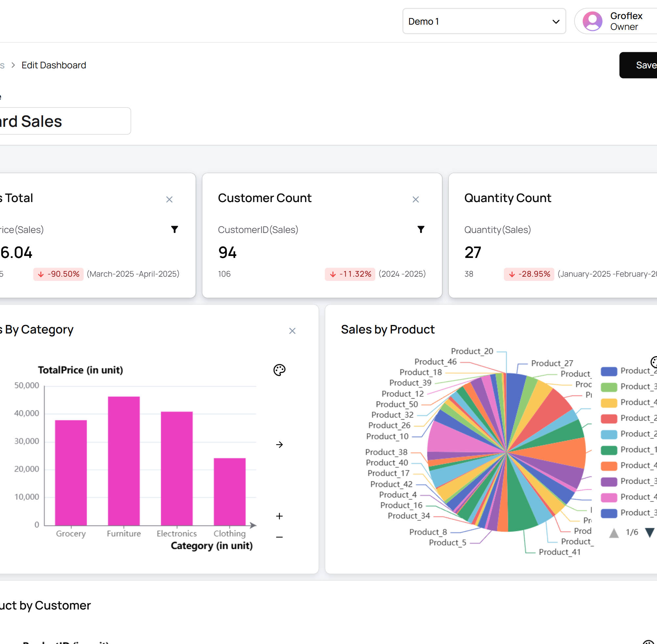657x644 pixels.
Task: Open the filter on Customer Count widget
Action: coord(420,229)
